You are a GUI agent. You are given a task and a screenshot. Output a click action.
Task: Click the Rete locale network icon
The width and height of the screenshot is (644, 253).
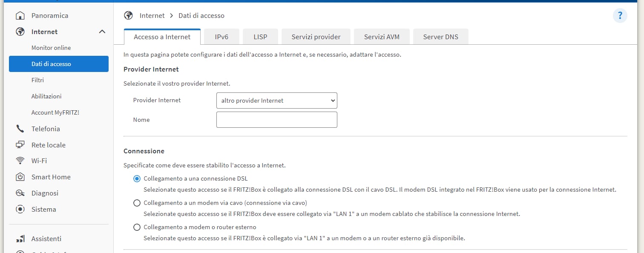pyautogui.click(x=20, y=145)
